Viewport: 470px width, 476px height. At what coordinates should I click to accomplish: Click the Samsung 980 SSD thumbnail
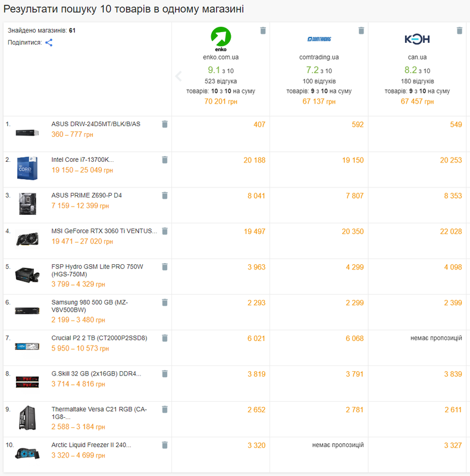(27, 311)
